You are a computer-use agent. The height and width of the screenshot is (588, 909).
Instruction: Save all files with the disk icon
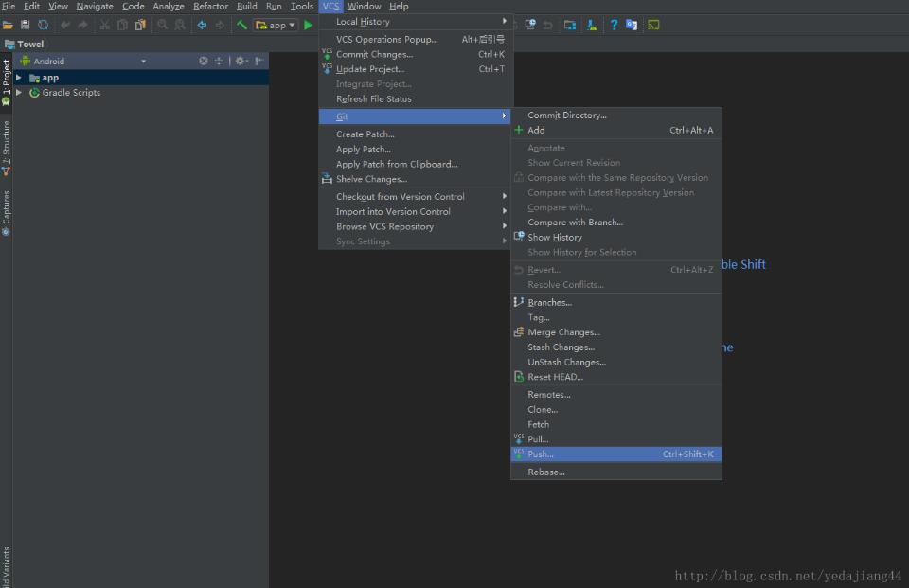pyautogui.click(x=27, y=25)
